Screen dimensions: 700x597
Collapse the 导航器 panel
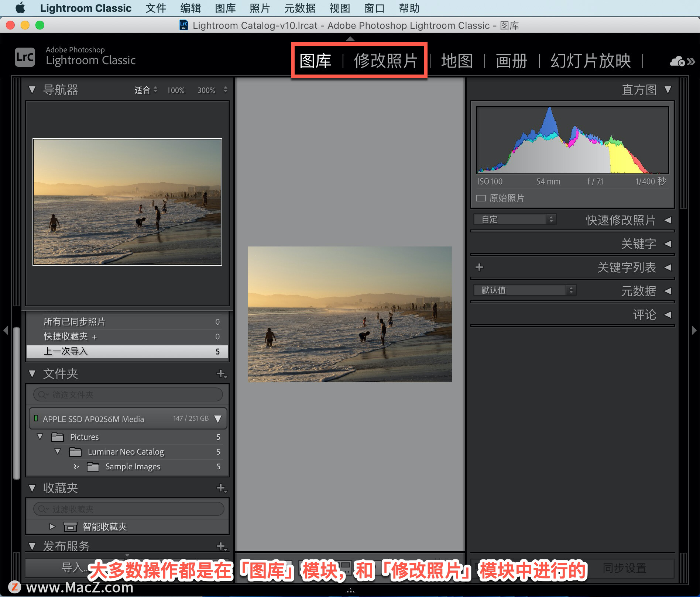(x=32, y=90)
